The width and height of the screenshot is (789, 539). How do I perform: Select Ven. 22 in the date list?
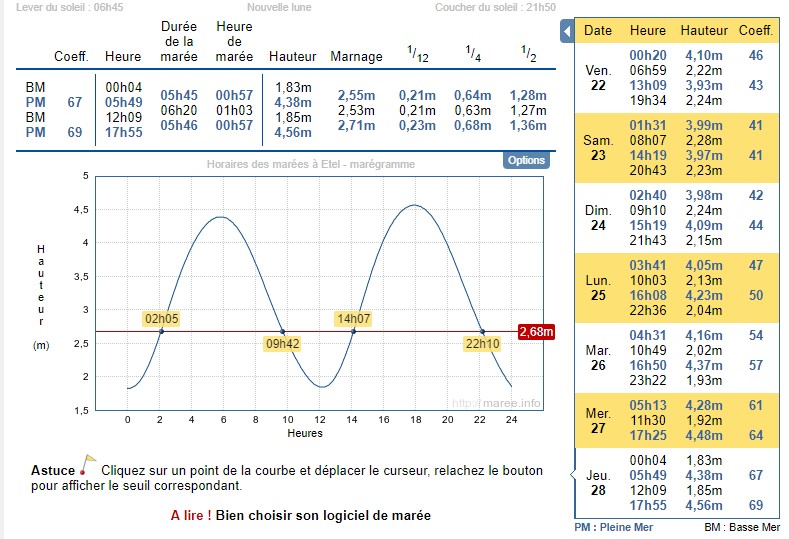[x=598, y=78]
